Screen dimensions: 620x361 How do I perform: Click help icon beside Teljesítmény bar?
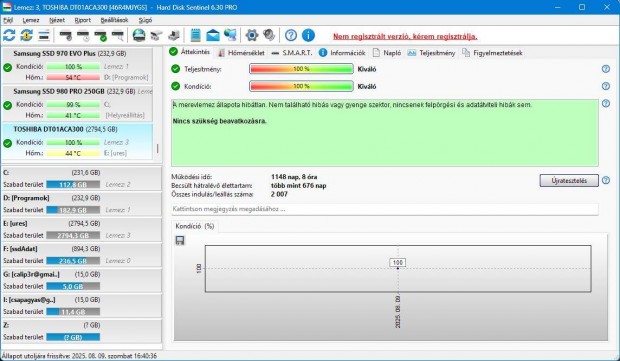point(606,69)
